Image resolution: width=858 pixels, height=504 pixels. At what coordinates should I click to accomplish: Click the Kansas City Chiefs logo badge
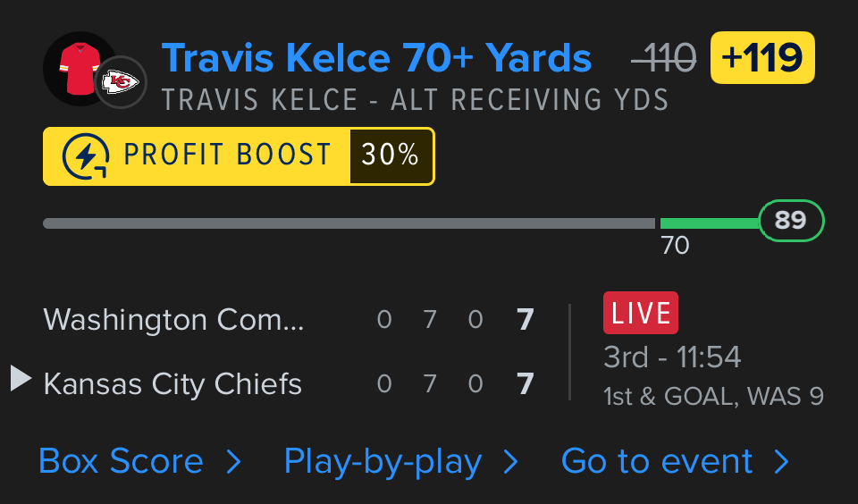click(120, 83)
